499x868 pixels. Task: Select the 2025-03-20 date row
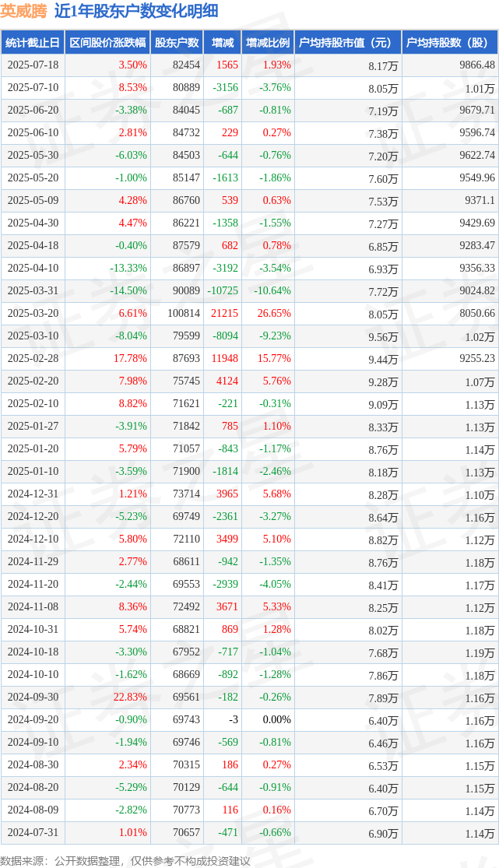[x=249, y=313]
